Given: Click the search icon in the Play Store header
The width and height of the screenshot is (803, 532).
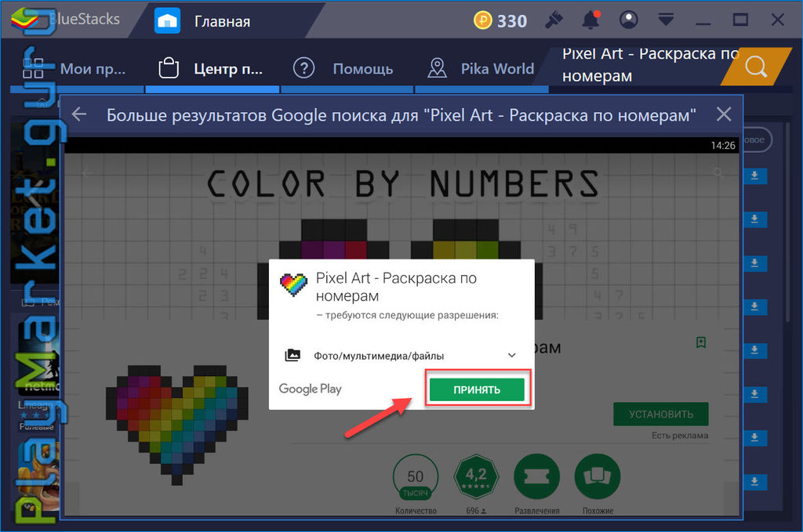Looking at the screenshot, I should 718,172.
